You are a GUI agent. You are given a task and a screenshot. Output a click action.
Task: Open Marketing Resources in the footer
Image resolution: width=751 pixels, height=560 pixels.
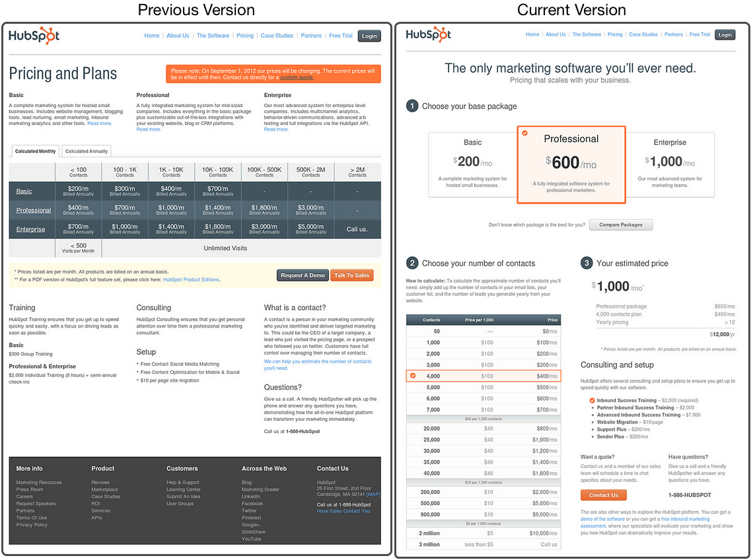tap(39, 482)
